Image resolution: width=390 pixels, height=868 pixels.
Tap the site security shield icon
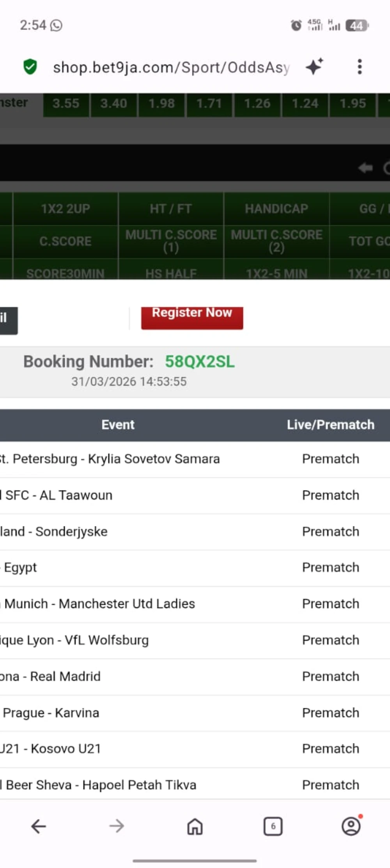point(30,67)
